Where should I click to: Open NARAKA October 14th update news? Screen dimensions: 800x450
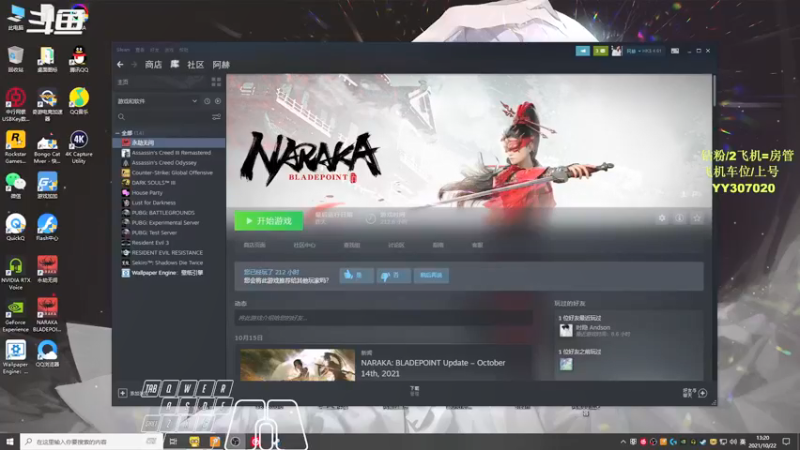point(433,368)
